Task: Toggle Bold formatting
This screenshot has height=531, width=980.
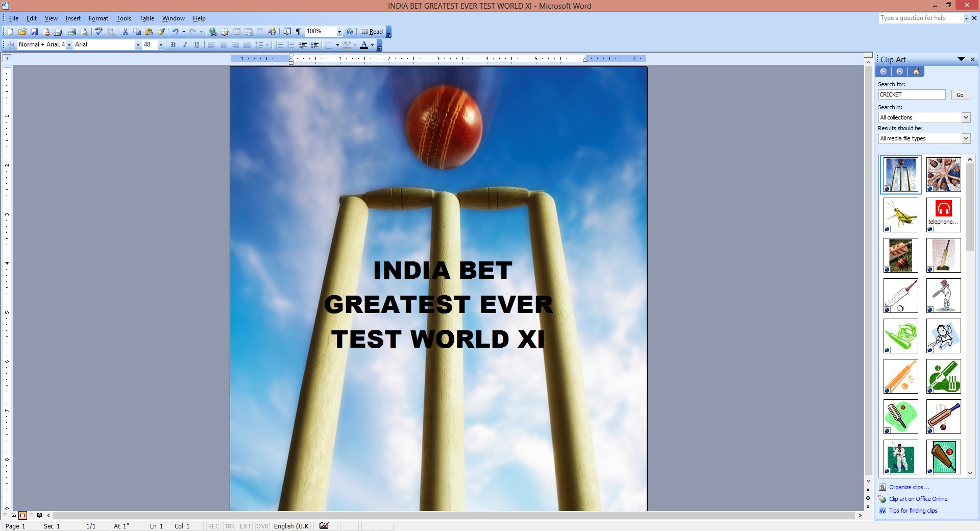Action: click(x=173, y=45)
